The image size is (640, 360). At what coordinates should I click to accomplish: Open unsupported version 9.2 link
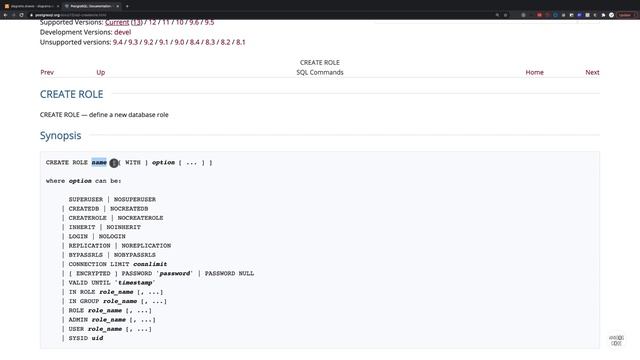(x=149, y=42)
